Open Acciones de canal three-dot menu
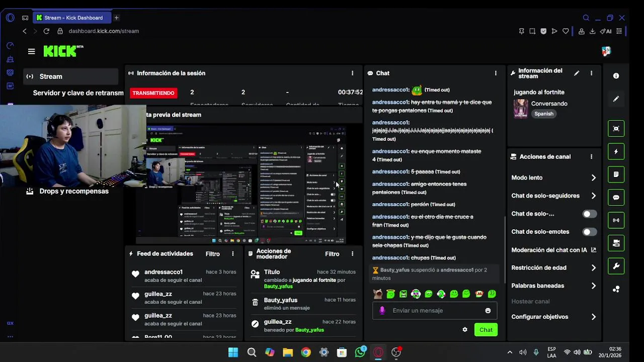This screenshot has width=644, height=362. (591, 157)
